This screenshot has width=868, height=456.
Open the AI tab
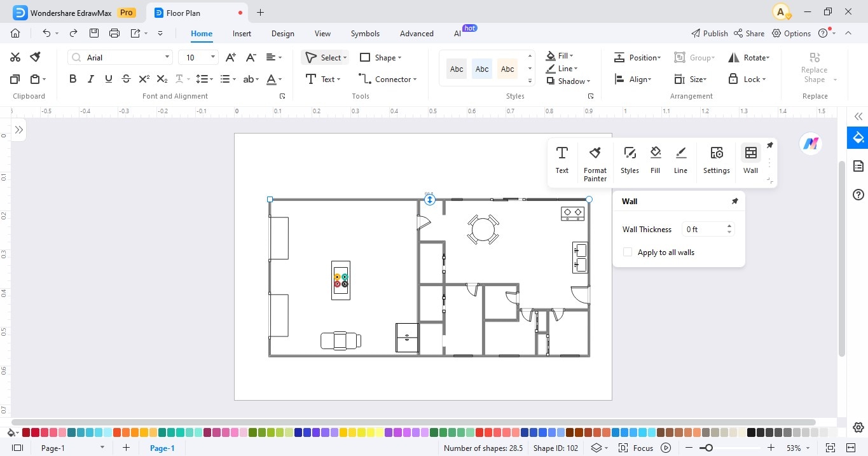(x=458, y=34)
